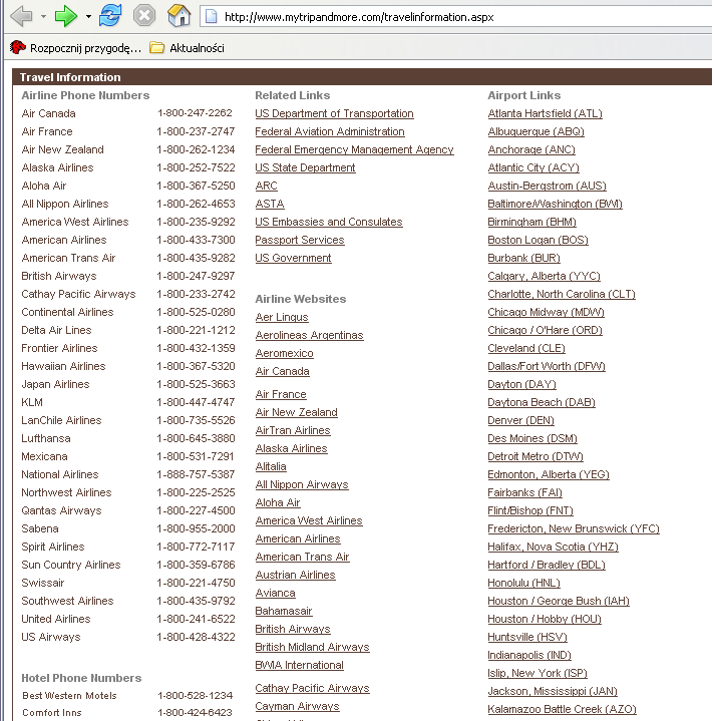This screenshot has height=721, width=714.
Task: Click the Delta Air Lines phone 1-800-221-1212
Action: (x=196, y=330)
